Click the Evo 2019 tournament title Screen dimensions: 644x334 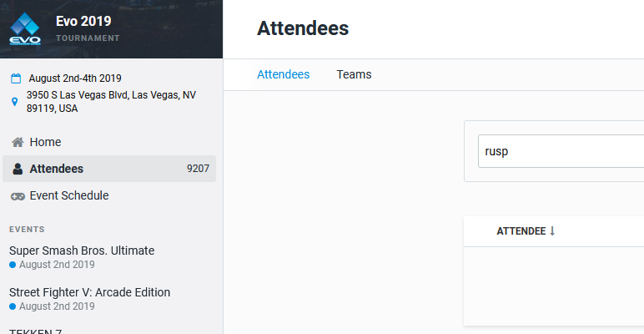click(x=83, y=22)
